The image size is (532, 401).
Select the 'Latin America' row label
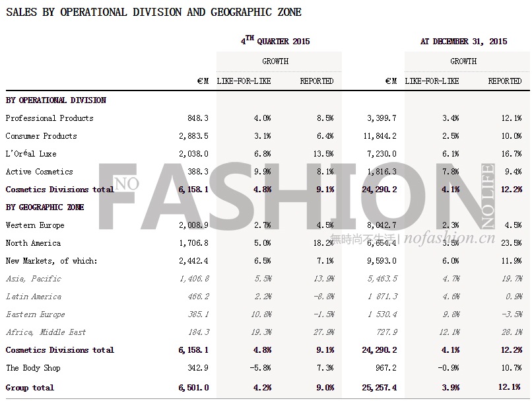(34, 297)
